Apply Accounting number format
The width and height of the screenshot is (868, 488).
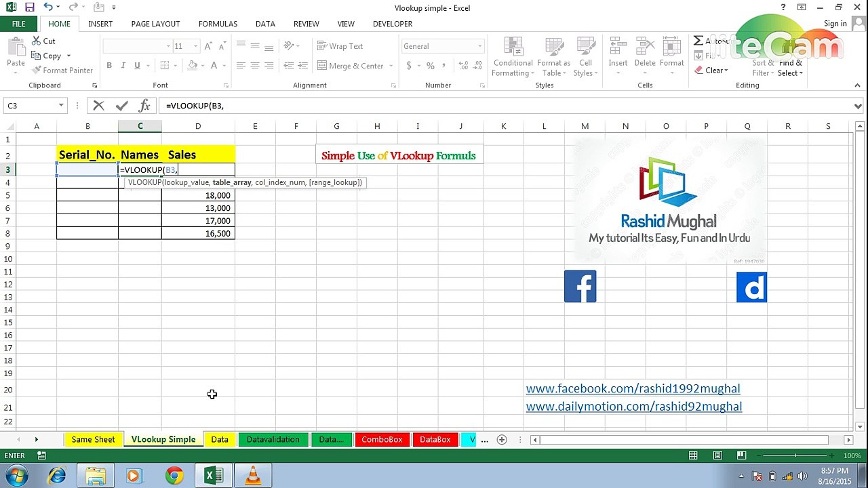[409, 66]
